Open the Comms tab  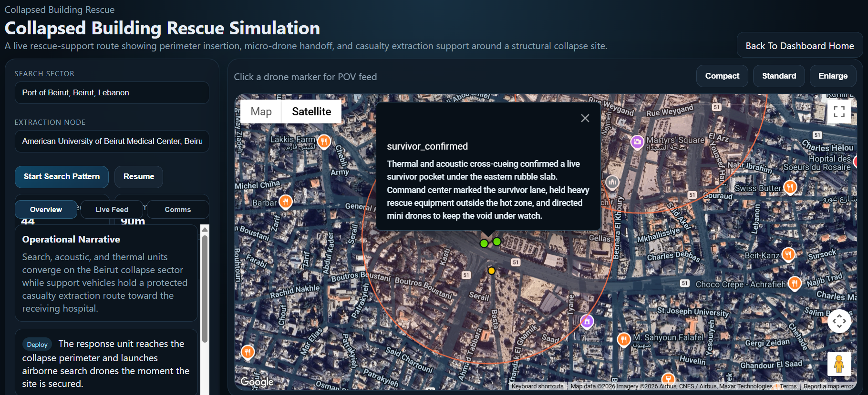(x=178, y=210)
